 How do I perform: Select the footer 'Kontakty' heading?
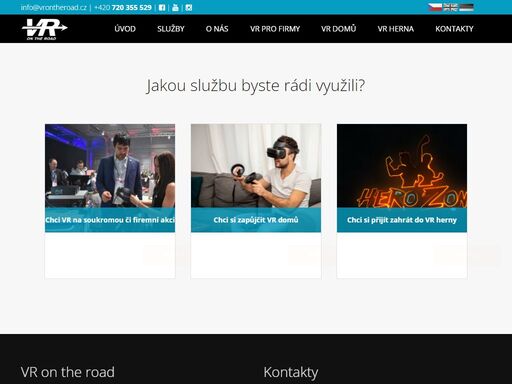point(291,372)
